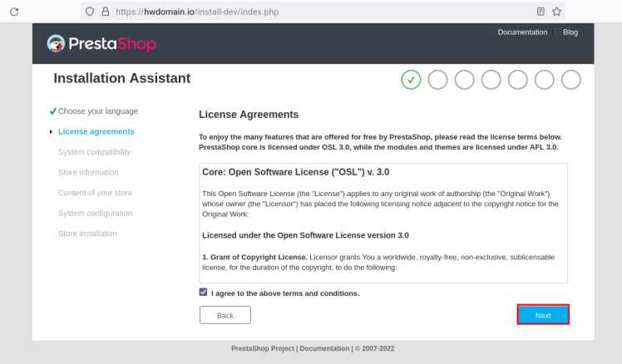Open the Documentation link in header
Screen dimensions: 622x364
coord(522,32)
